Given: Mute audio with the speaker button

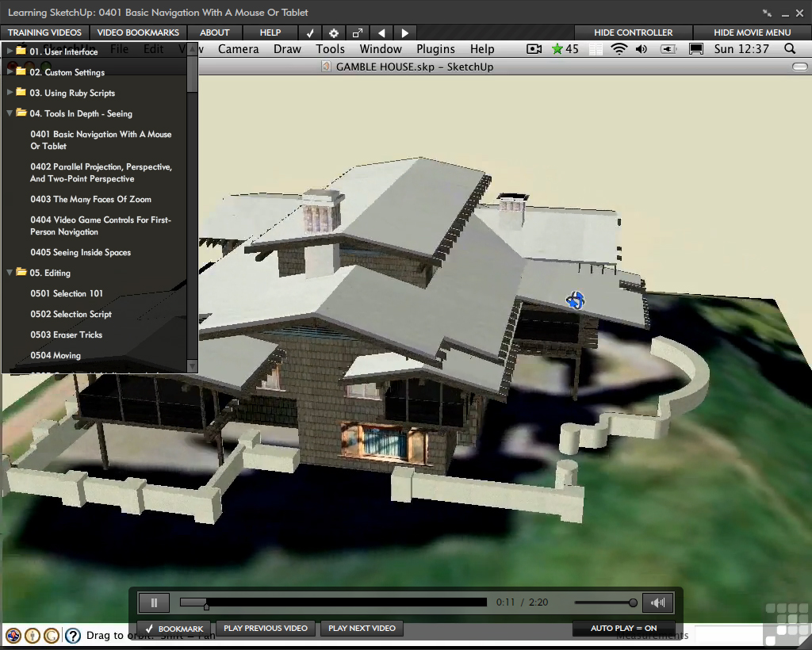Looking at the screenshot, I should click(x=657, y=602).
